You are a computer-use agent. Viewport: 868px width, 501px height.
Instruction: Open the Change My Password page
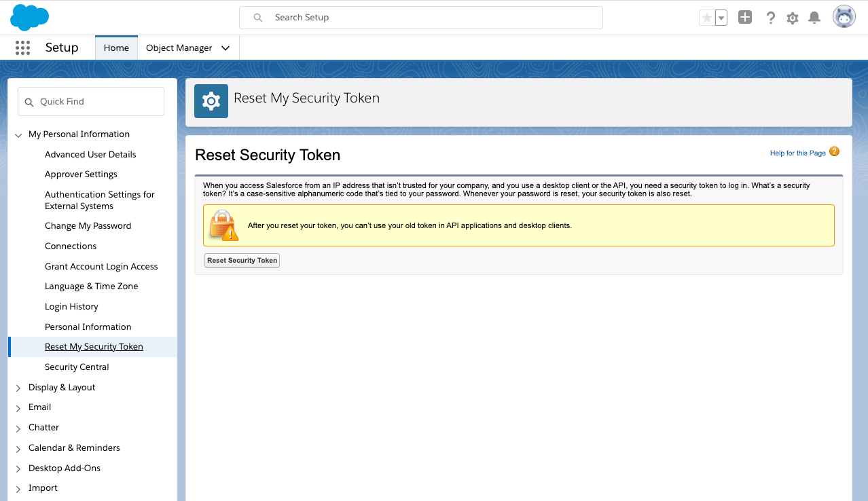[88, 225]
